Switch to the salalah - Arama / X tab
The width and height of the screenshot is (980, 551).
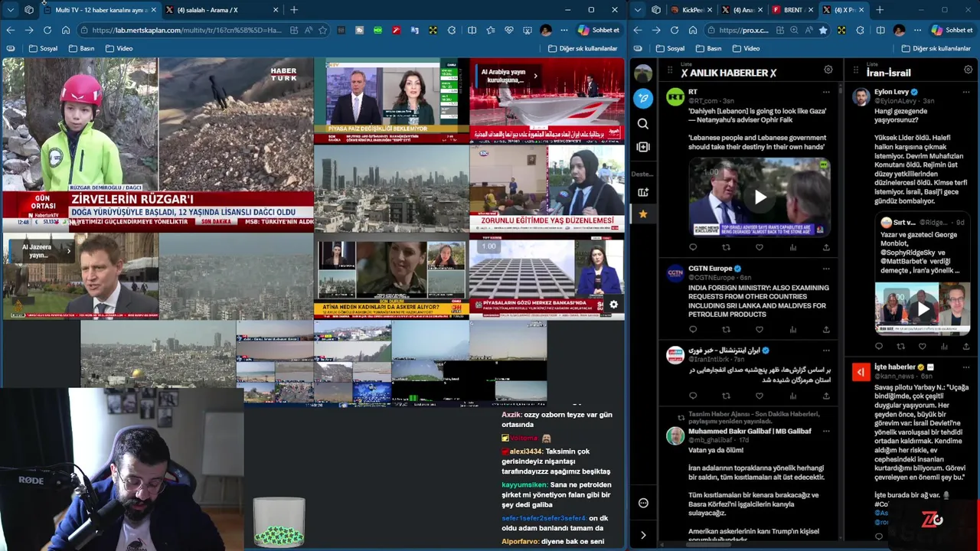tap(221, 10)
